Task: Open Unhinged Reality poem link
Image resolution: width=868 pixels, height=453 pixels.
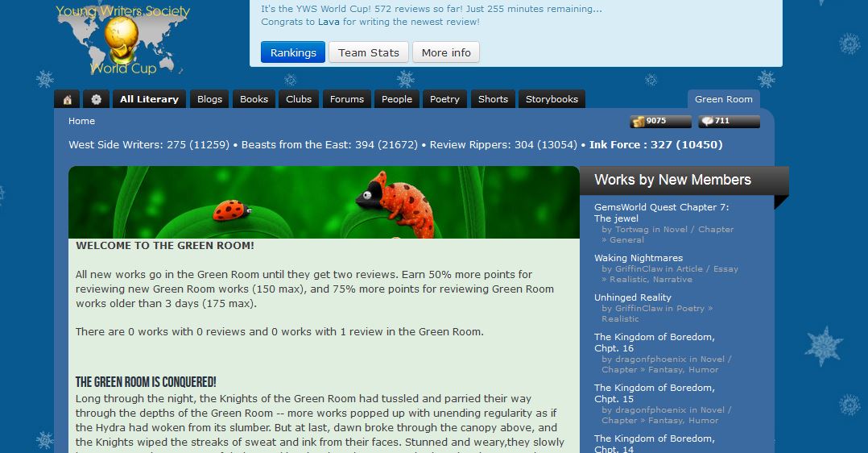Action: pos(633,297)
